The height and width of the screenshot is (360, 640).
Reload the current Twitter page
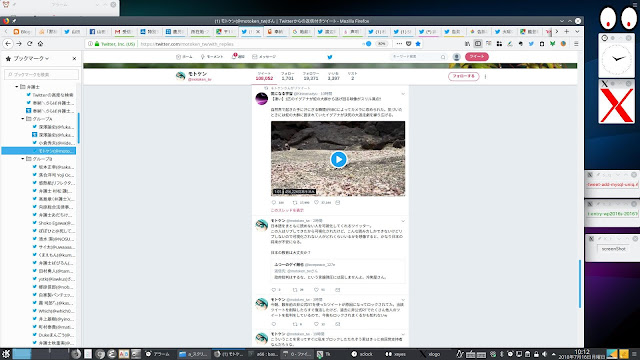[29, 44]
